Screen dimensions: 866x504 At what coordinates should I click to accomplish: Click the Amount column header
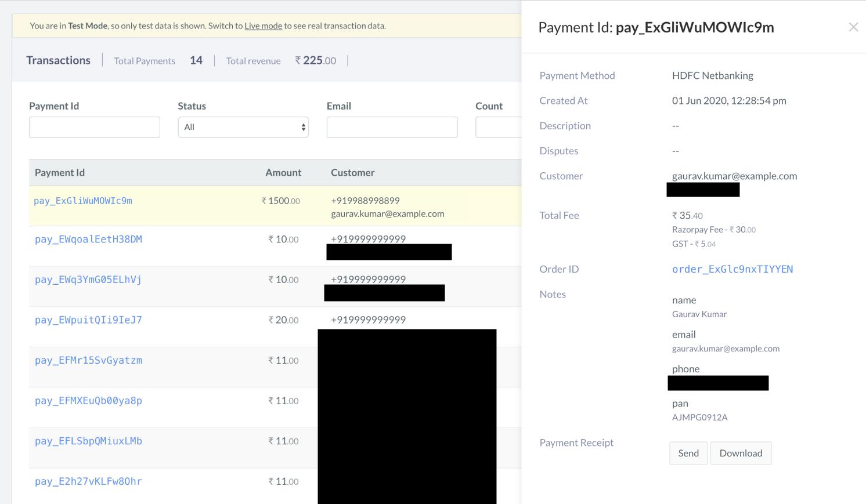tap(283, 172)
